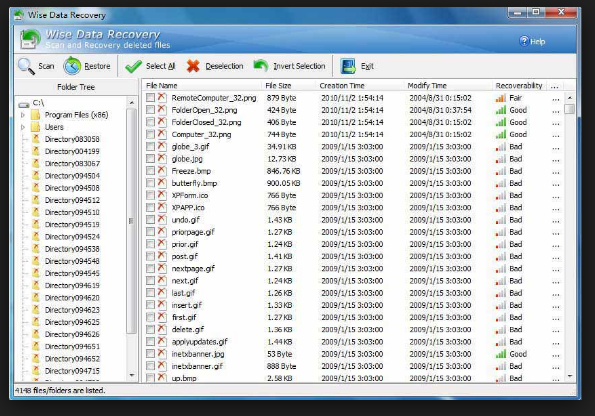Click the Select All button label
This screenshot has width=595, height=416.
coord(161,66)
